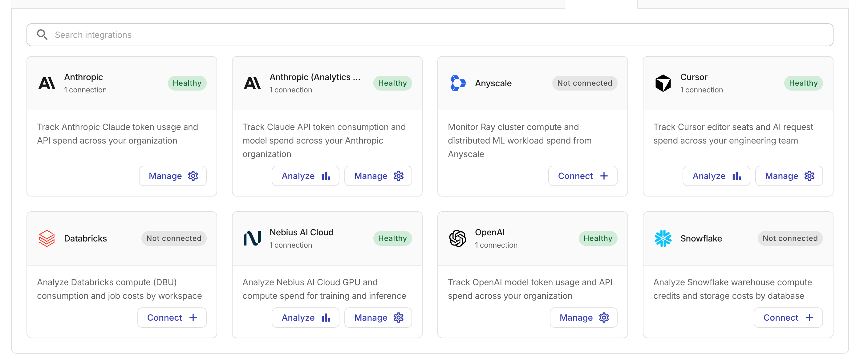Click the Cursor card title

[694, 77]
